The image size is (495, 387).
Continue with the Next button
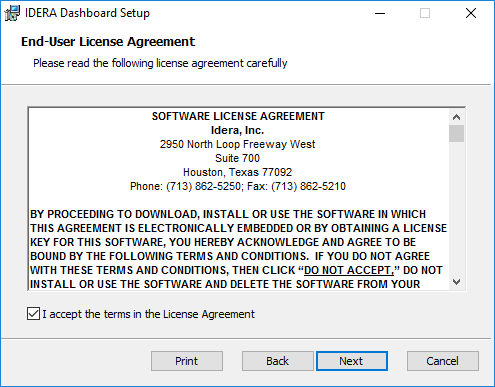coord(352,361)
